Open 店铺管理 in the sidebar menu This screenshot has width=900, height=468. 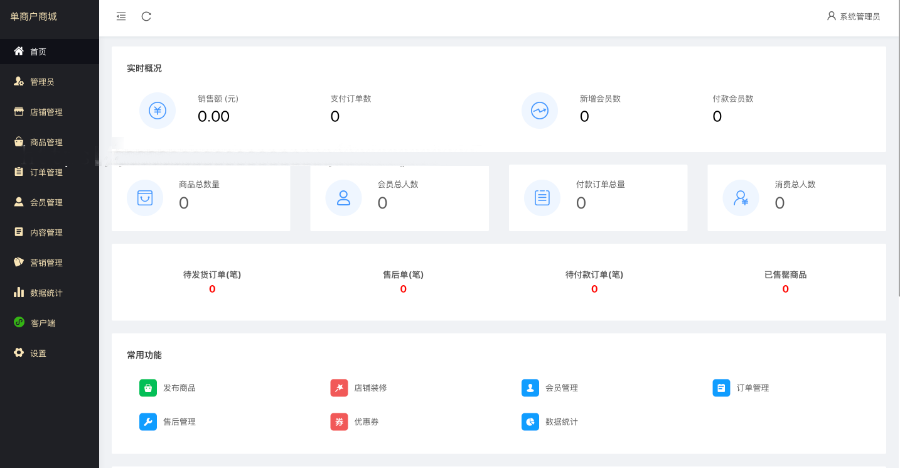click(45, 112)
